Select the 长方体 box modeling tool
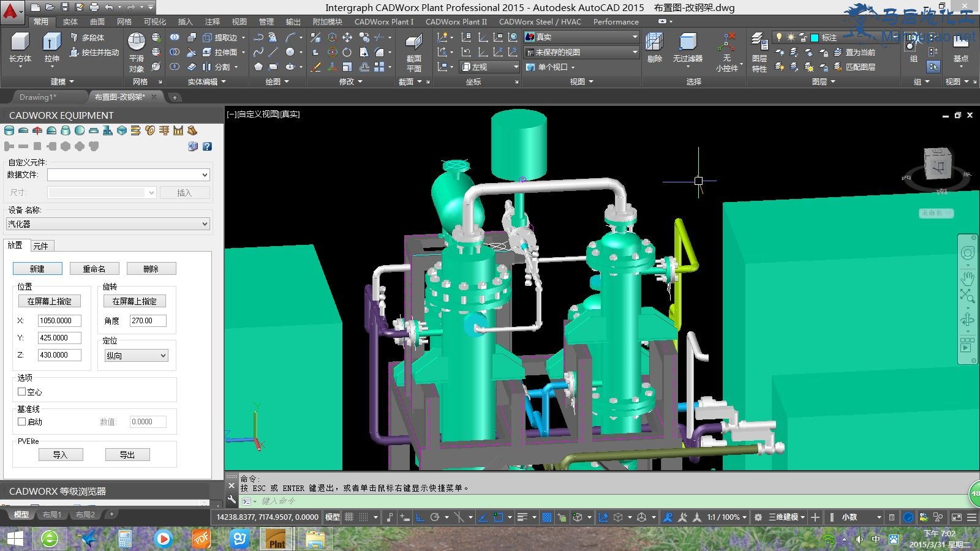 click(x=20, y=48)
